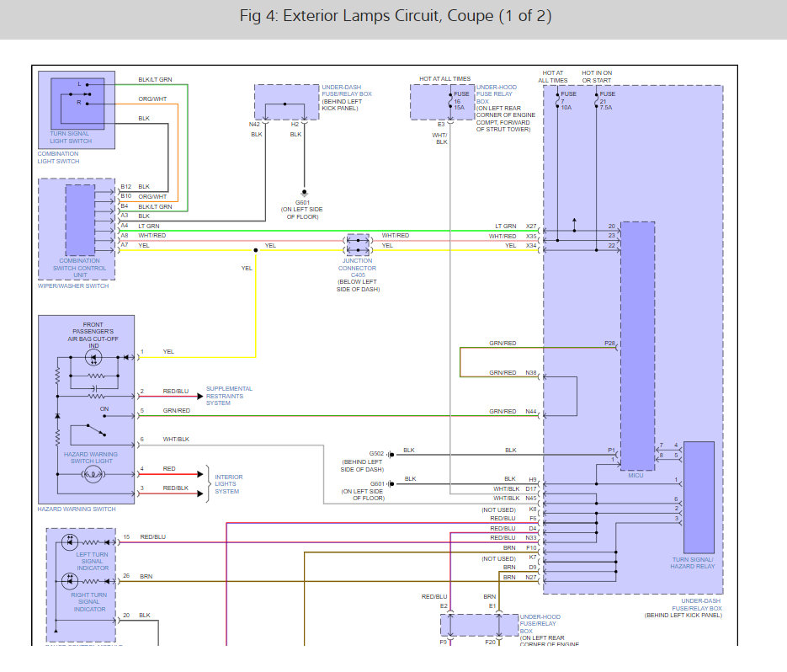Image resolution: width=787 pixels, height=672 pixels.
Task: Click the junction connector C405 box
Action: pyautogui.click(x=358, y=245)
